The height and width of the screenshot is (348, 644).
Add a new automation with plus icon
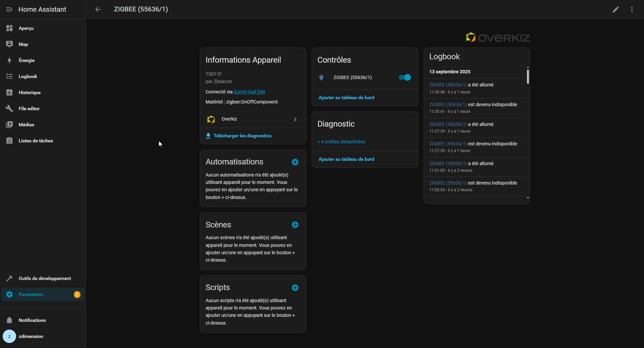pos(295,162)
